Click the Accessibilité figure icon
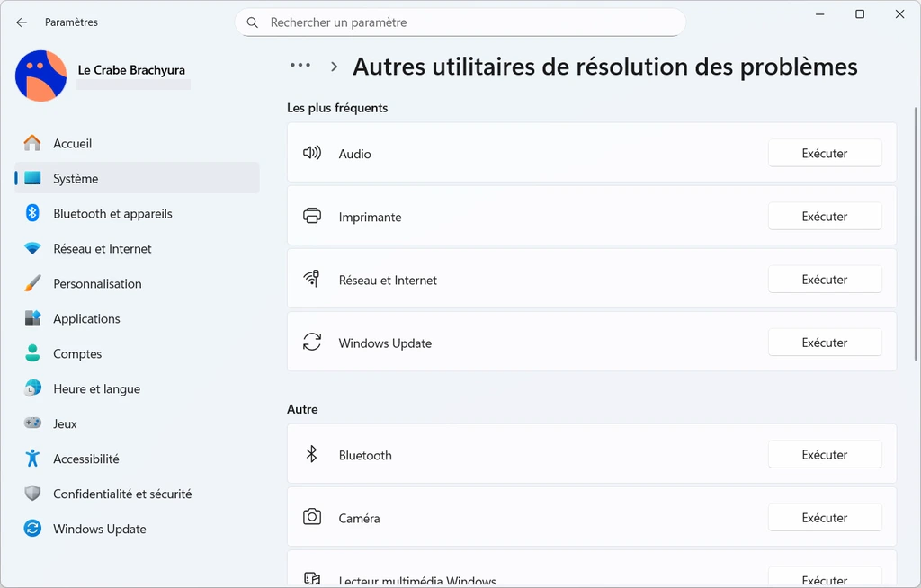The width and height of the screenshot is (921, 588). [32, 459]
